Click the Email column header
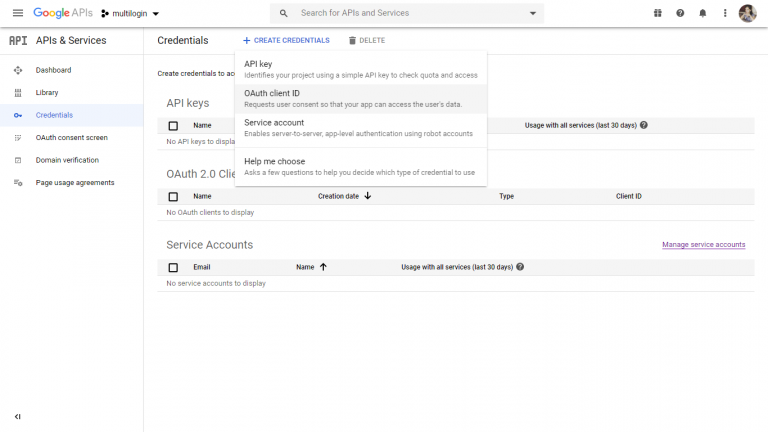This screenshot has height=432, width=768. tap(202, 267)
